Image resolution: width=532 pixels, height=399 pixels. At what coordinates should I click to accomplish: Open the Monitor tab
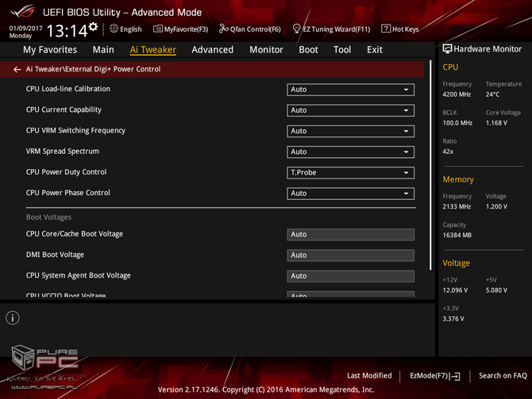pos(266,50)
